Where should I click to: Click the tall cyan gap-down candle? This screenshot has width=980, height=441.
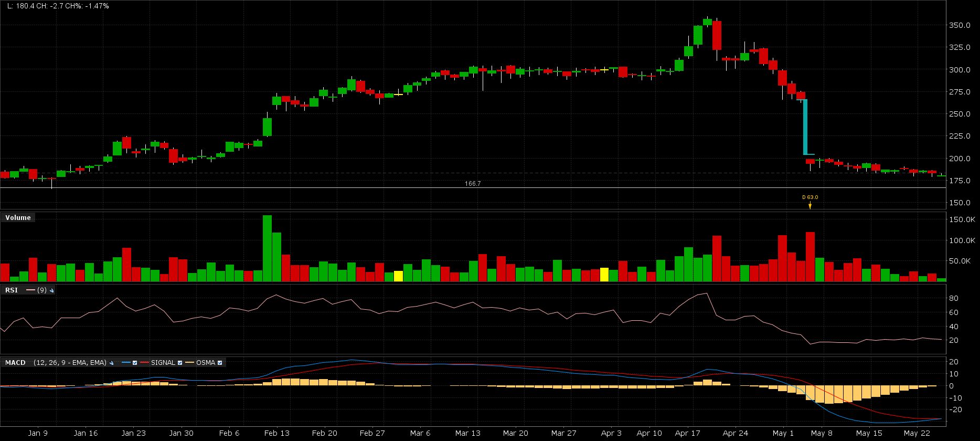coord(805,127)
